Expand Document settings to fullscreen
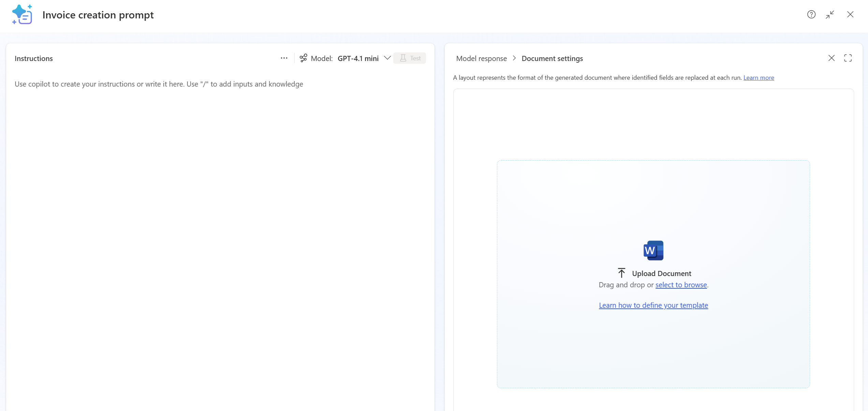Image resolution: width=868 pixels, height=411 pixels. [x=848, y=58]
